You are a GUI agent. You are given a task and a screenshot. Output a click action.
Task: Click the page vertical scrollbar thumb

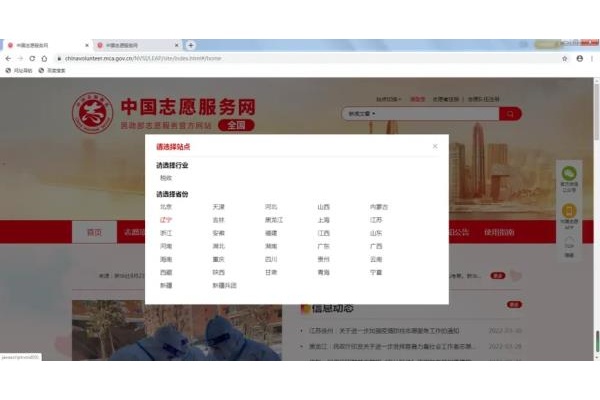coord(597,111)
